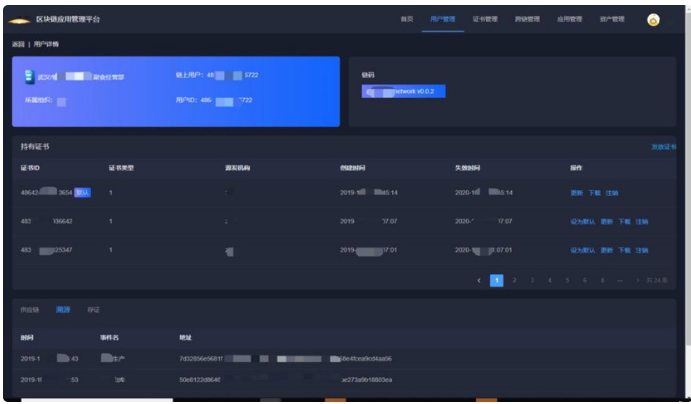
Task: Click the network v0.0.2 tag
Action: point(404,91)
